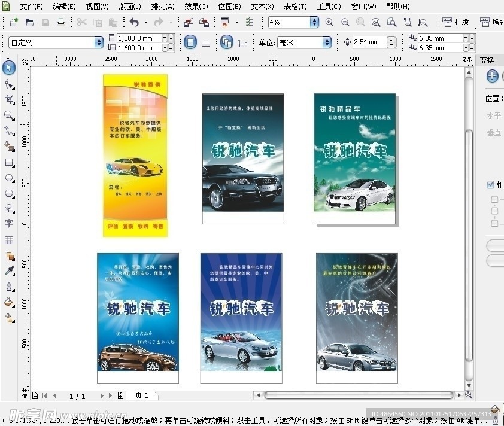This screenshot has height=426, width=504.
Task: Select the Crop tool
Action: point(10,100)
